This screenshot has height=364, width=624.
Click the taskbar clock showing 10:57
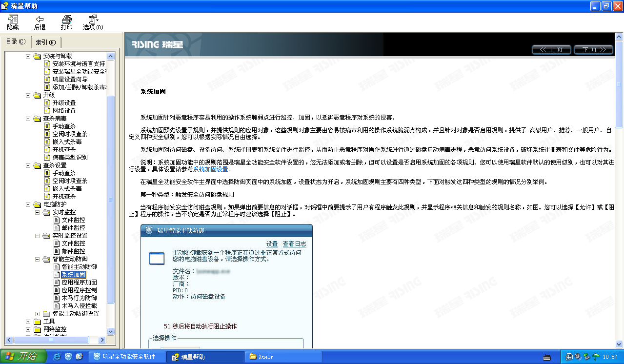coord(610,357)
